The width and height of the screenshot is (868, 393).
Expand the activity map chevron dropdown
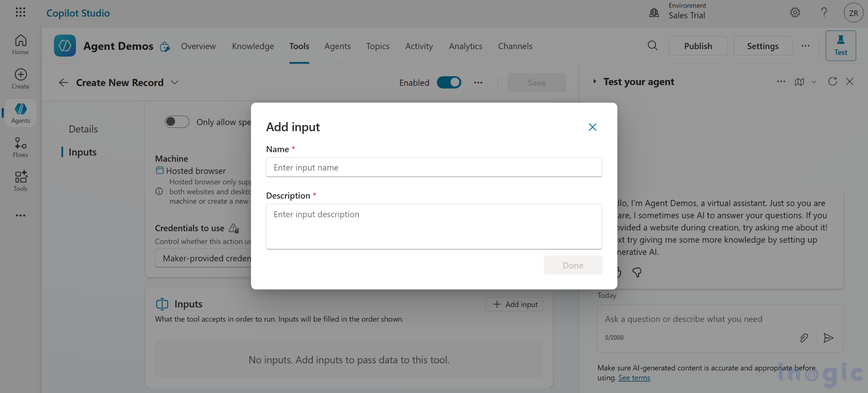coord(814,82)
